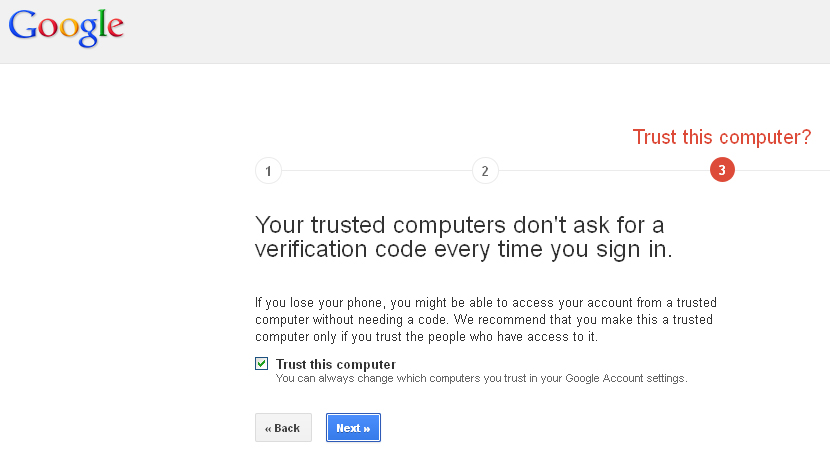Click the trusted computers headline text
This screenshot has width=830, height=459.
click(463, 236)
